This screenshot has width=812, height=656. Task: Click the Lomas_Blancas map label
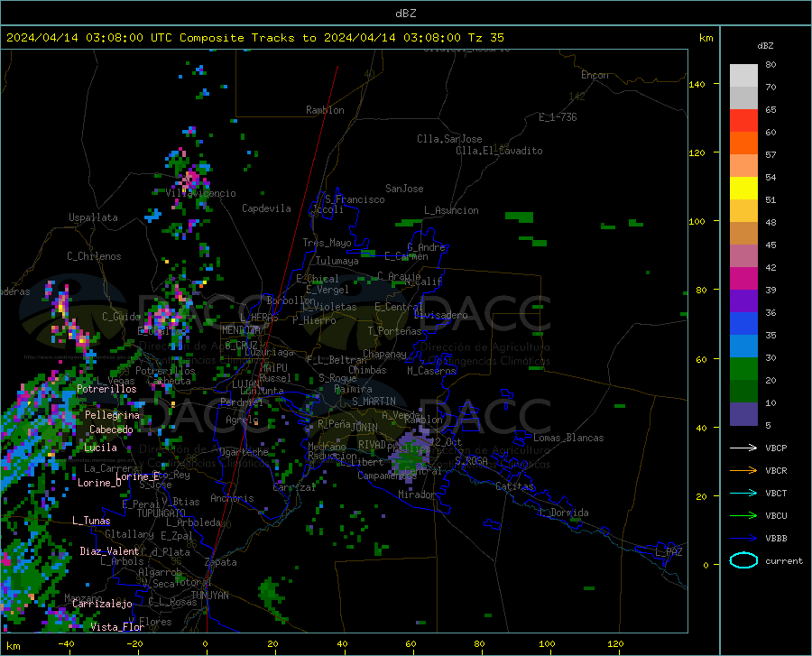pos(568,438)
